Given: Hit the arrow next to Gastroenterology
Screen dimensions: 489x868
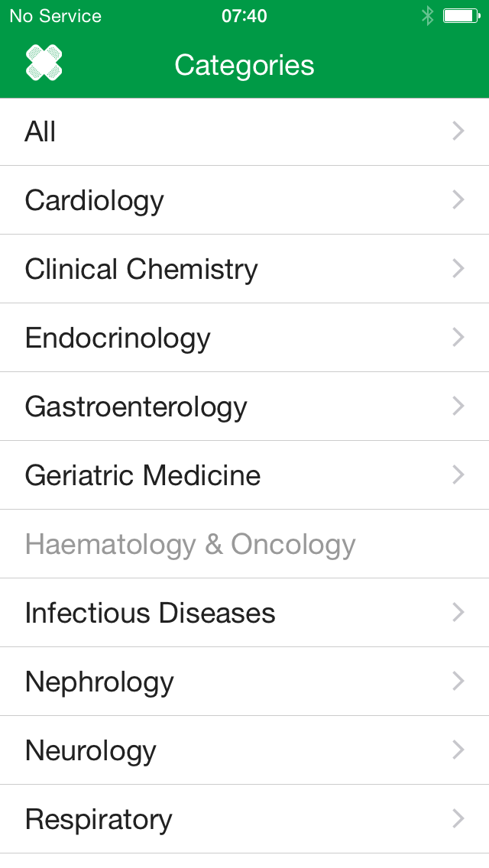Looking at the screenshot, I should (458, 406).
